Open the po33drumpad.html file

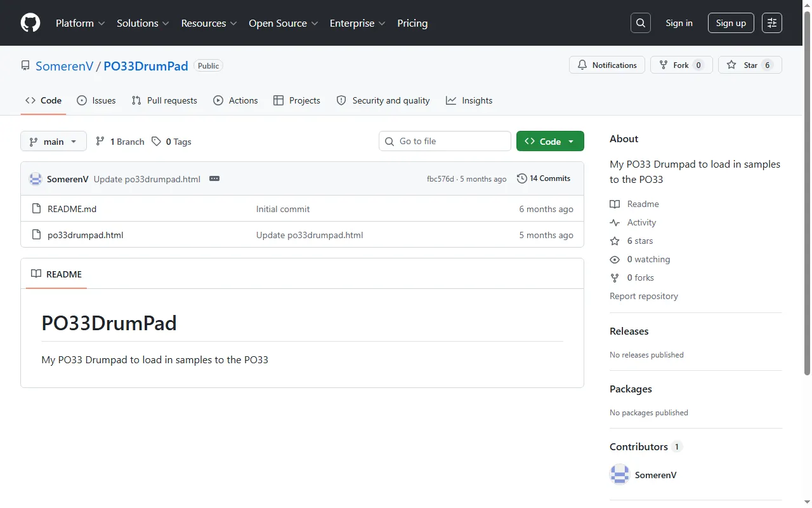[x=86, y=235]
